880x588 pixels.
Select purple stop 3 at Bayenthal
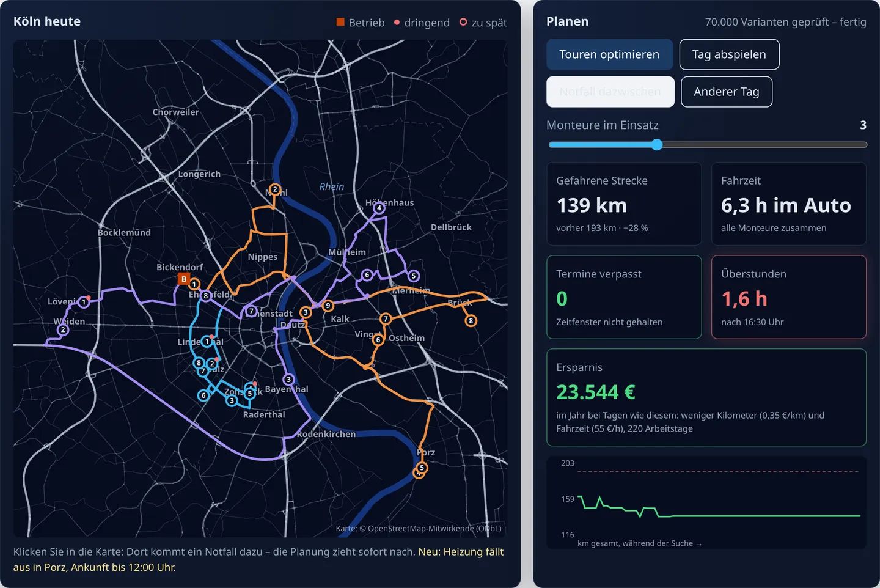289,380
